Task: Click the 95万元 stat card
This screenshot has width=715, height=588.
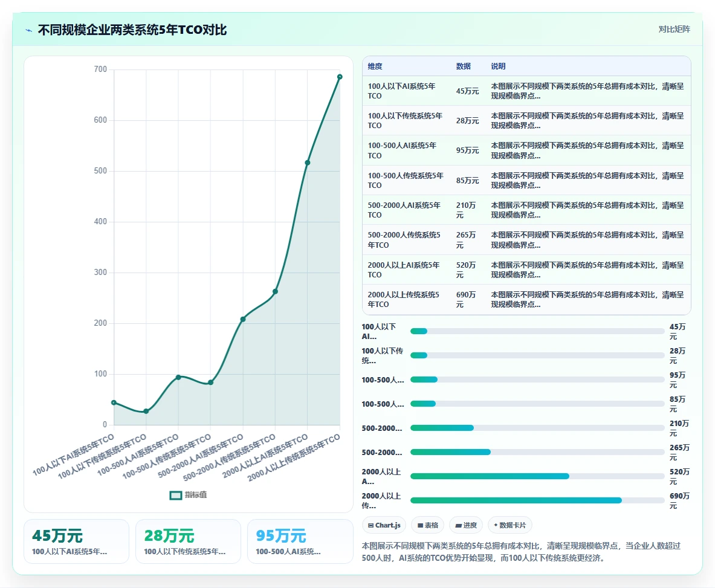Action: coord(300,541)
